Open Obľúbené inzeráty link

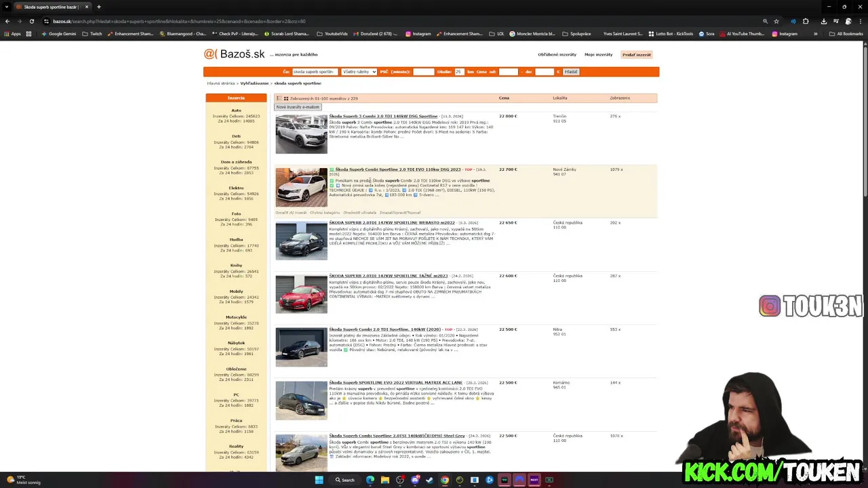(557, 54)
